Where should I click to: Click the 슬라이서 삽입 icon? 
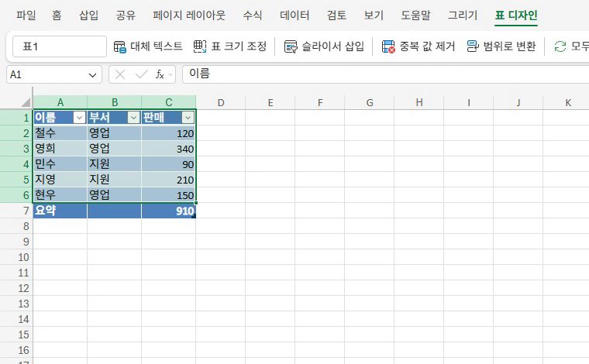tap(291, 46)
